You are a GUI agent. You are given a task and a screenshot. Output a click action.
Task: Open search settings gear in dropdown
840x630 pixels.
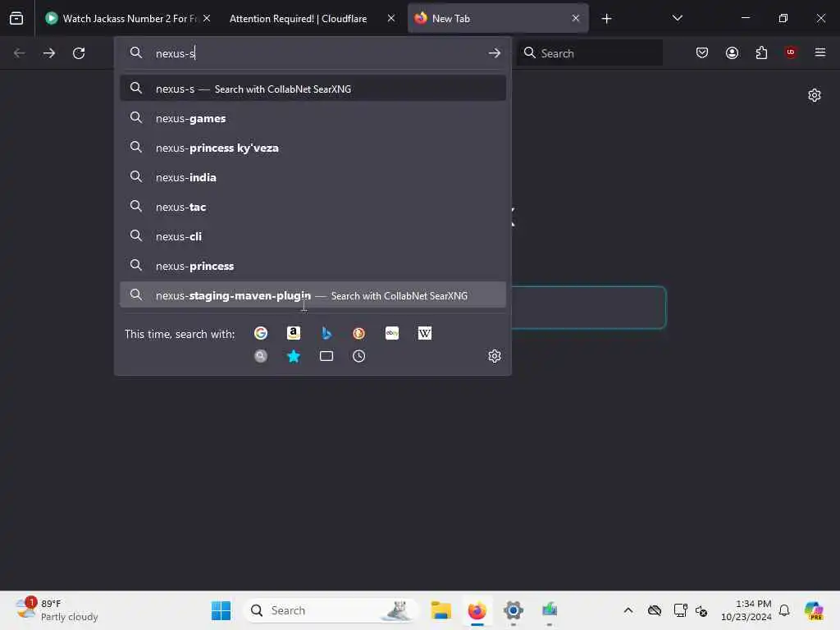(x=495, y=356)
